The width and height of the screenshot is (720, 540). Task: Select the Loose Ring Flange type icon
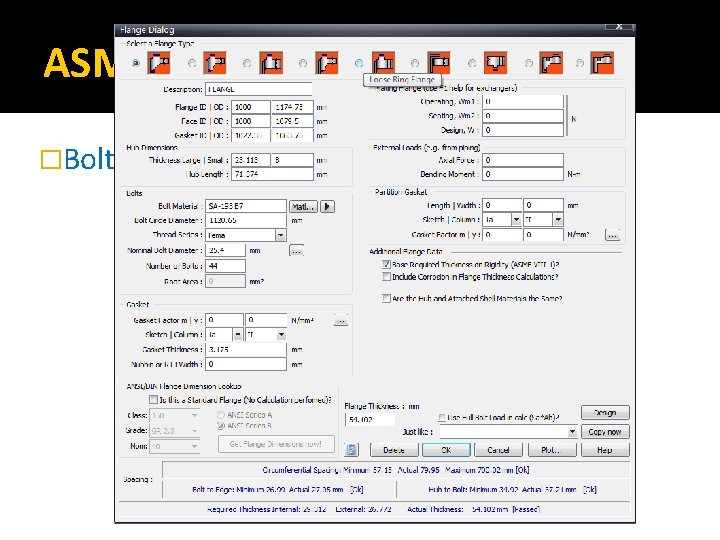coord(383,63)
